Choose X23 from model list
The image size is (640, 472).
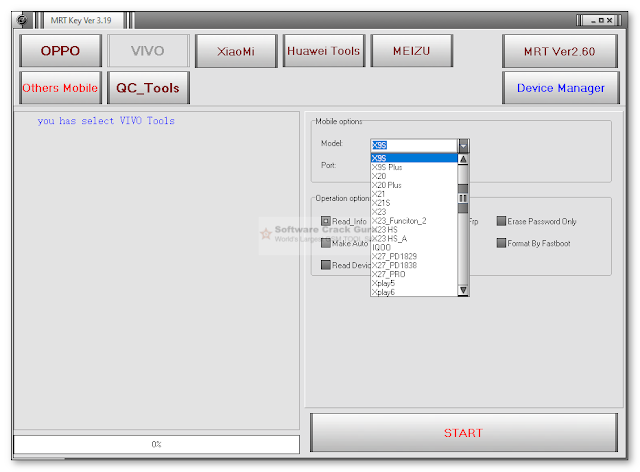click(414, 212)
